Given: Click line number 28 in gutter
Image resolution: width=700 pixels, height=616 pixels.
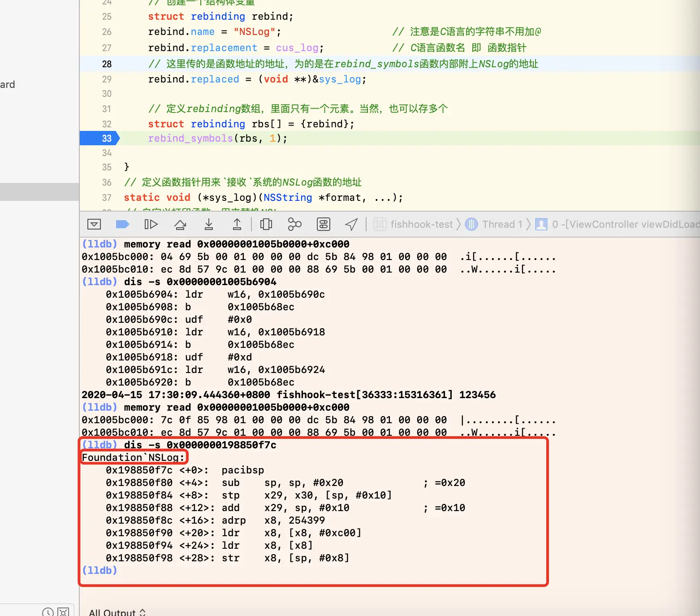Looking at the screenshot, I should point(107,64).
